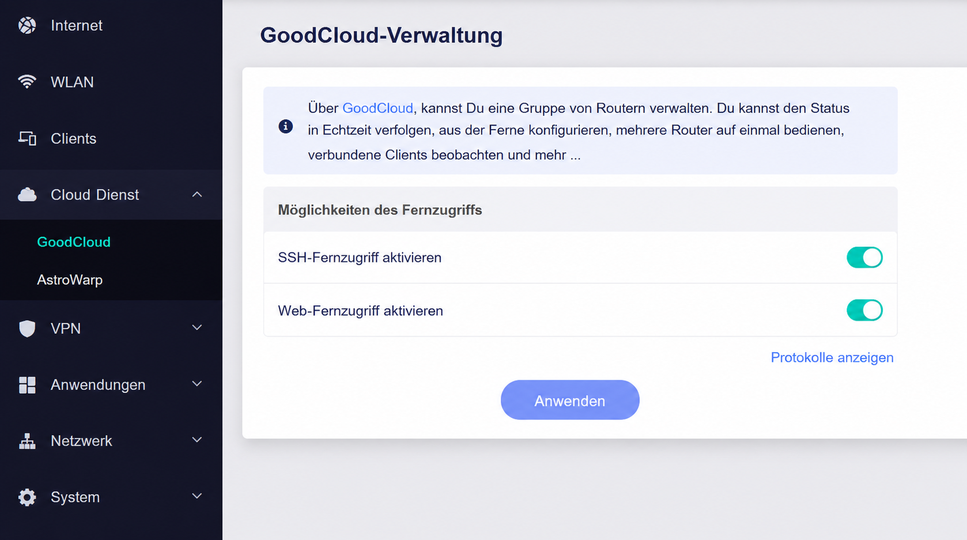Expand the Netzwerk chevron
Viewport: 967px width, 540px height.
click(197, 440)
